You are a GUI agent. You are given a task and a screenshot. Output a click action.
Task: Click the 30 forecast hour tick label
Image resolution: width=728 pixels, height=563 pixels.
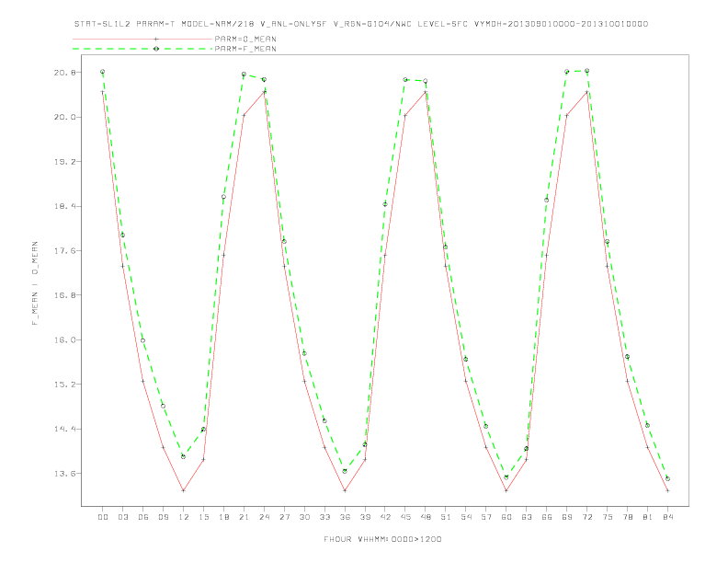pos(304,517)
